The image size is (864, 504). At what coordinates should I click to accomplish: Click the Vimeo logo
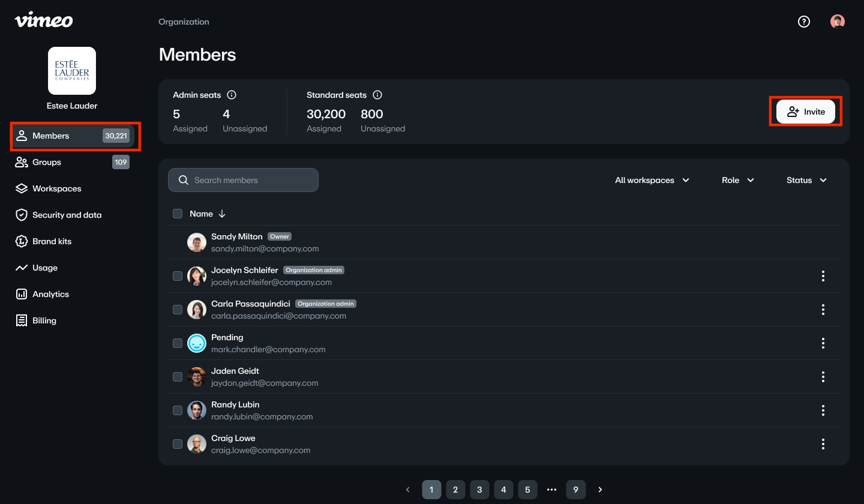(44, 20)
